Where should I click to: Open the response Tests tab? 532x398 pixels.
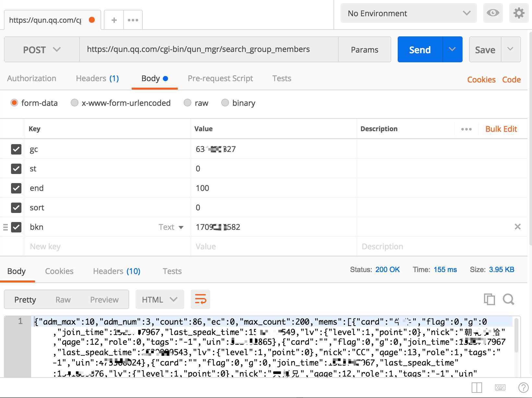point(172,271)
